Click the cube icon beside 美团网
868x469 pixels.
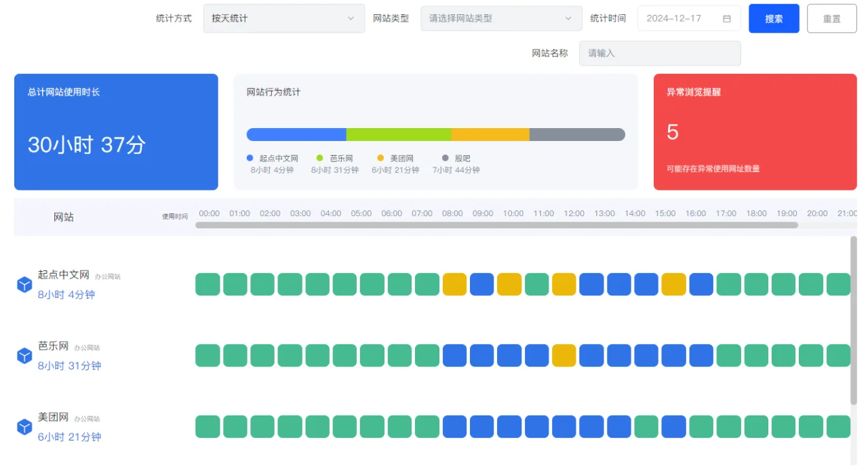click(x=24, y=426)
